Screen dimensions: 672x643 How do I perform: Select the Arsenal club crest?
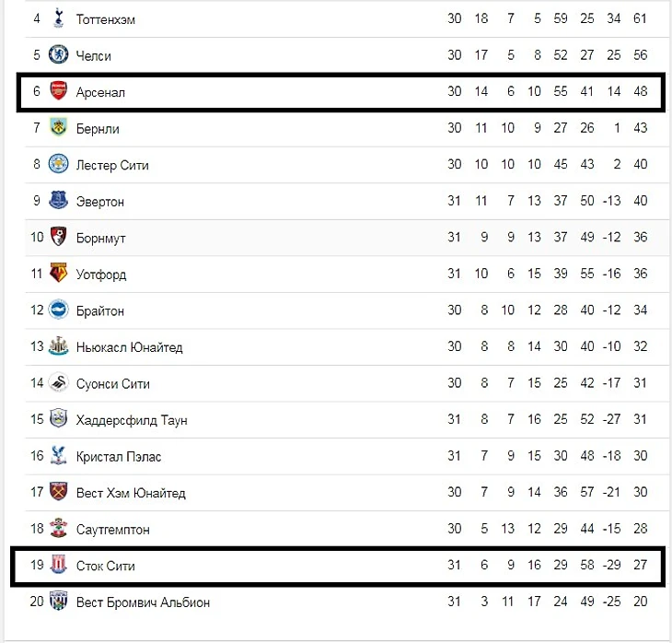coord(58,91)
